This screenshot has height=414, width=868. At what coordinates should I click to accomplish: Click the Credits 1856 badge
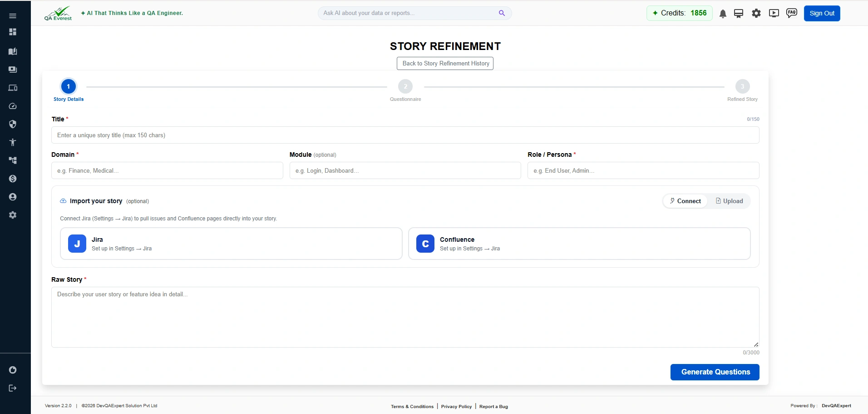coord(680,13)
